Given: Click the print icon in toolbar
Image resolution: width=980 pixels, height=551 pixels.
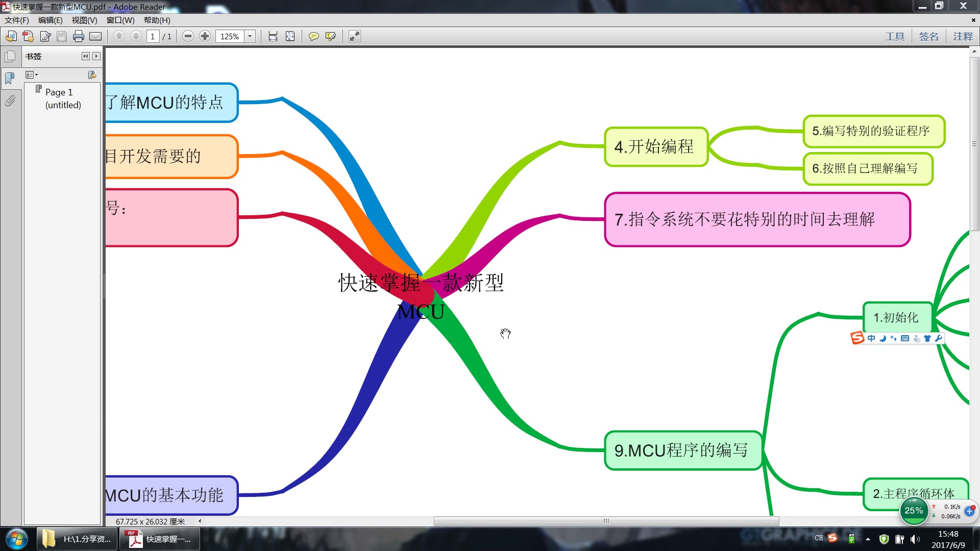Looking at the screenshot, I should 78,36.
